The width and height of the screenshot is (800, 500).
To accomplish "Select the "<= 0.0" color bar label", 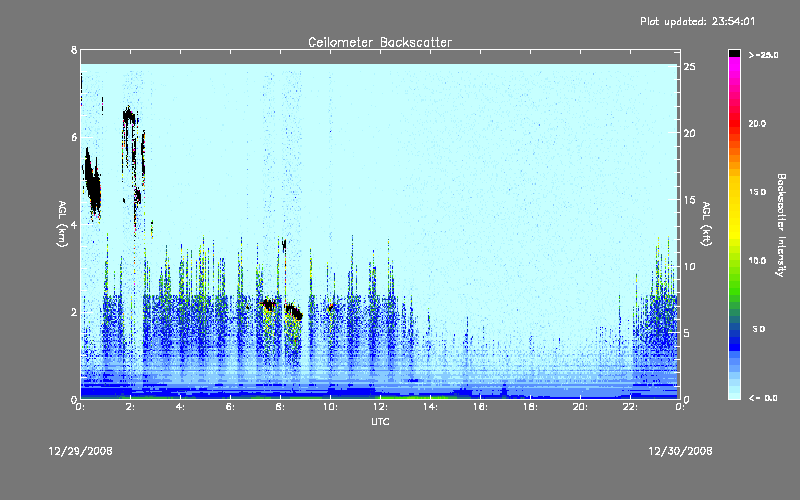I will point(763,398).
